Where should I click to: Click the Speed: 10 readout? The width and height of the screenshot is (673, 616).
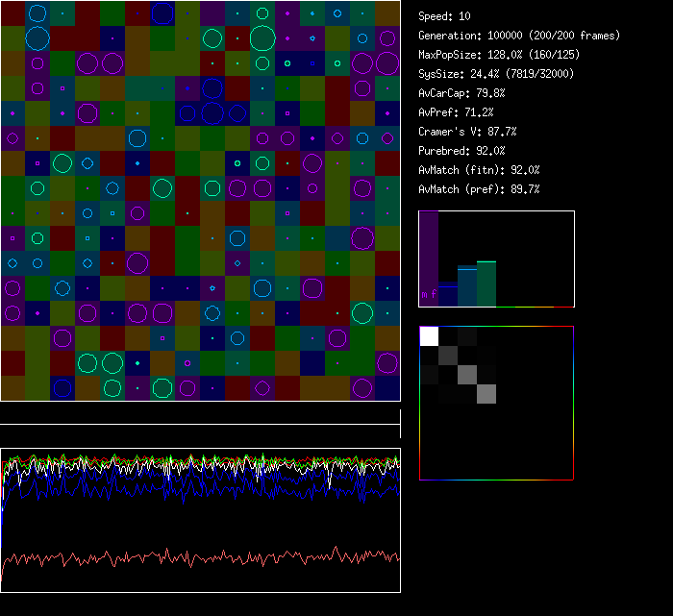click(445, 16)
